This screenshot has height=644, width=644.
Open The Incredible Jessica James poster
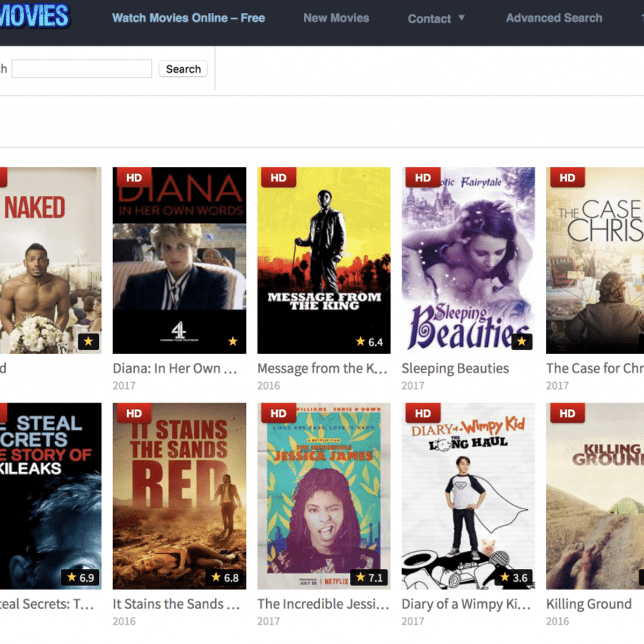324,496
